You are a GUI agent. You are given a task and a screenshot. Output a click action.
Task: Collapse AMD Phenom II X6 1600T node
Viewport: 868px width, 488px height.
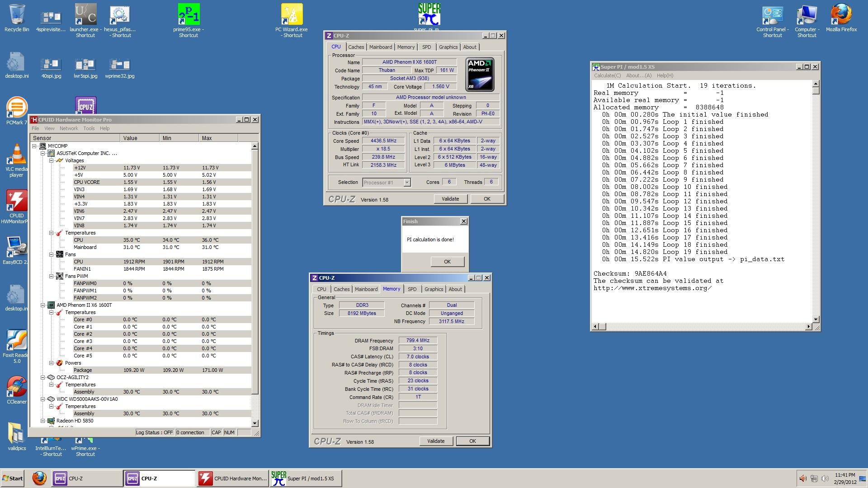(43, 305)
